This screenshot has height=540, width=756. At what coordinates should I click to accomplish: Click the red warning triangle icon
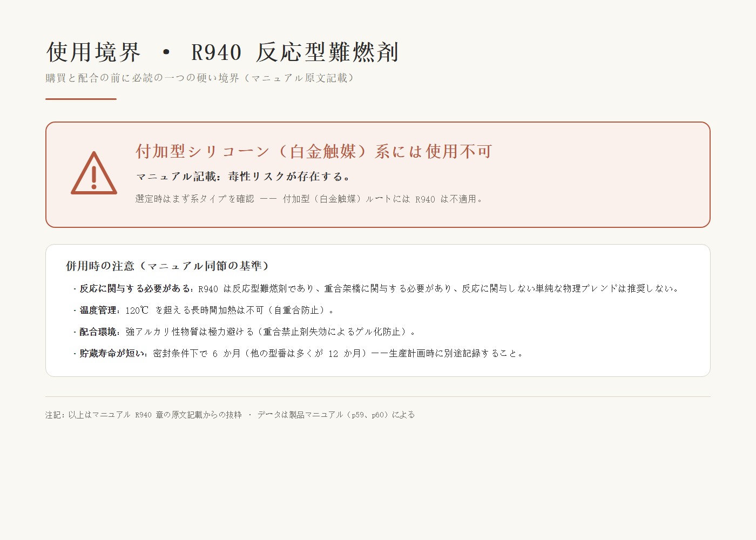pyautogui.click(x=94, y=173)
